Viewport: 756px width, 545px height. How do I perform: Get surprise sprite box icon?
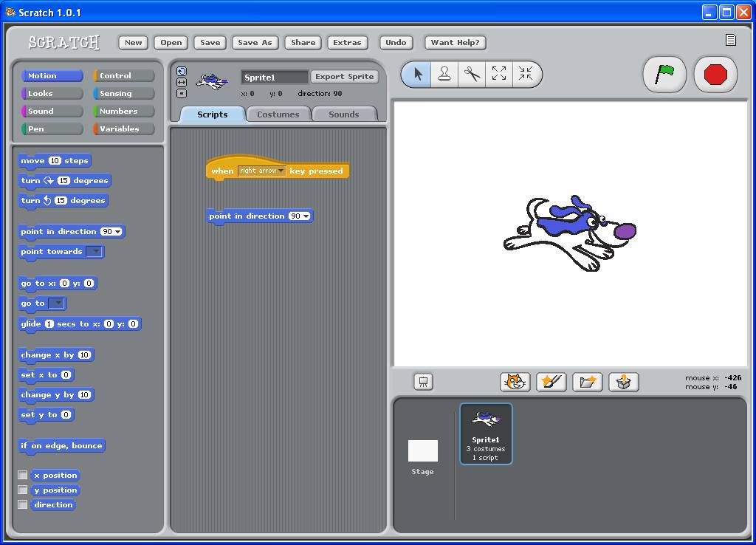[623, 382]
